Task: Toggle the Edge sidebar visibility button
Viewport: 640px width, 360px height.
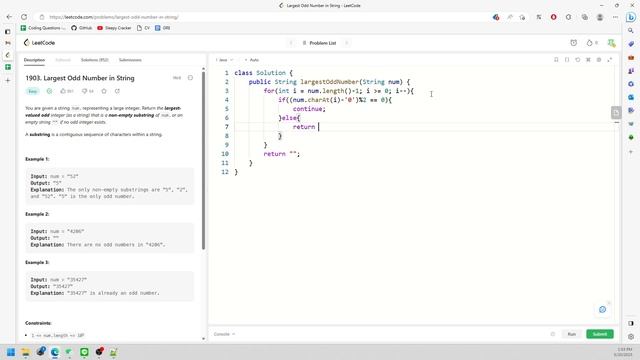Action: point(631,323)
